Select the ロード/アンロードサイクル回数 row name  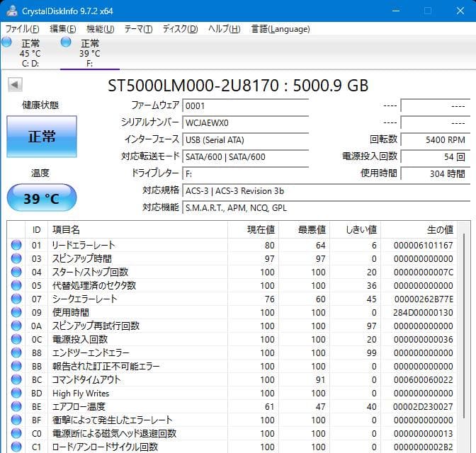coord(105,447)
